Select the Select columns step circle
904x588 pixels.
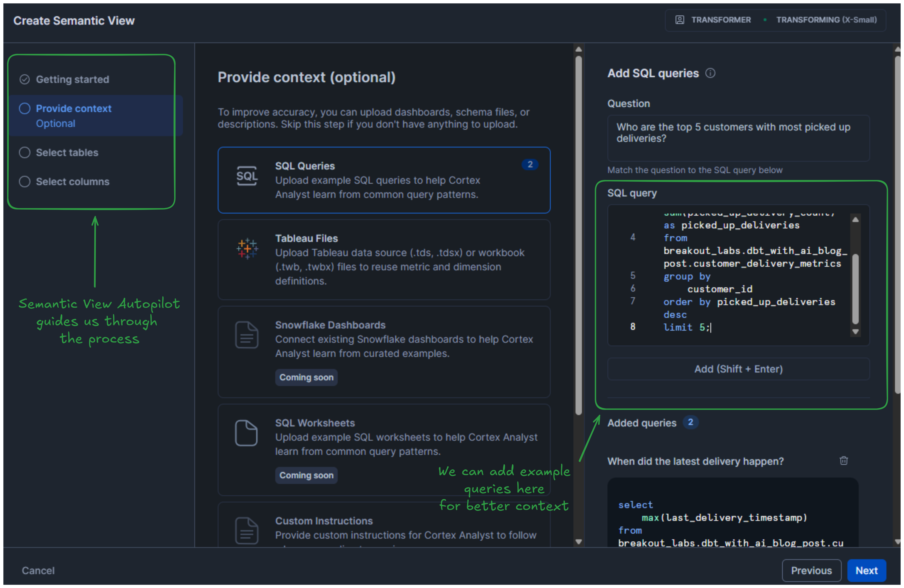coord(25,182)
